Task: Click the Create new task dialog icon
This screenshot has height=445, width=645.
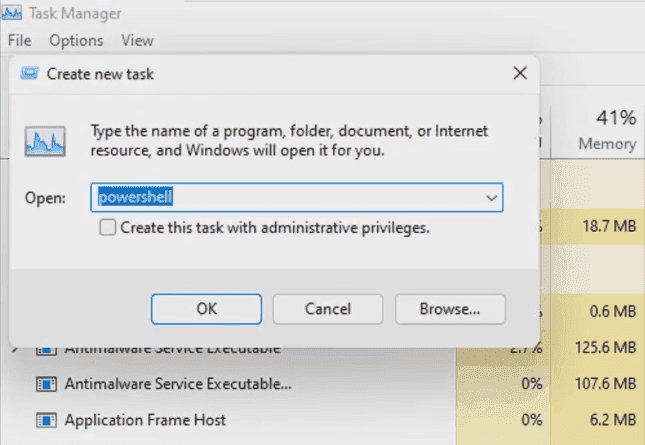Action: coord(30,74)
